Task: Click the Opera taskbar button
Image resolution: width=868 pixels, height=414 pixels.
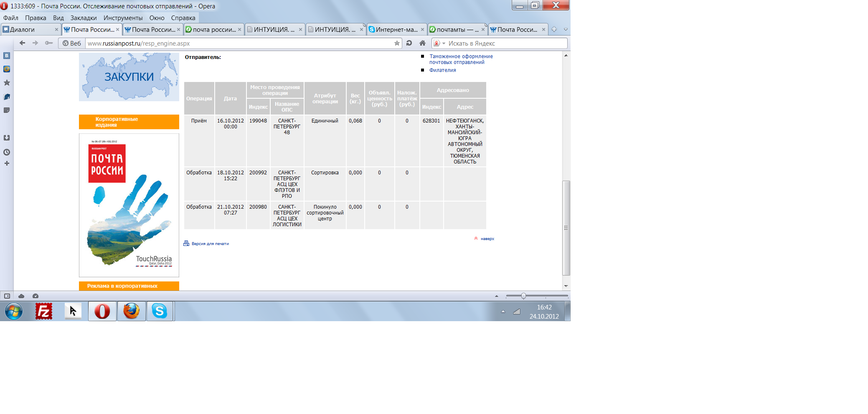Action: pyautogui.click(x=102, y=311)
